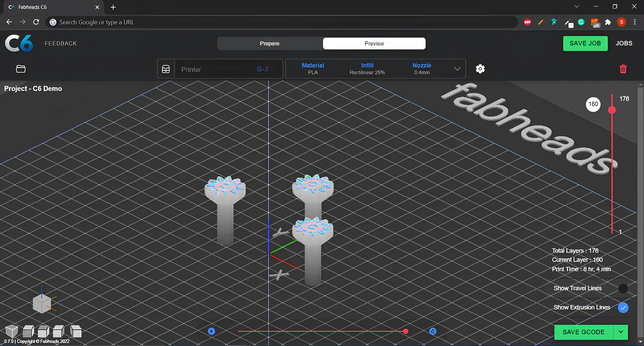Click 'Total Layers : 176' text
The image size is (644, 346).
coord(575,250)
